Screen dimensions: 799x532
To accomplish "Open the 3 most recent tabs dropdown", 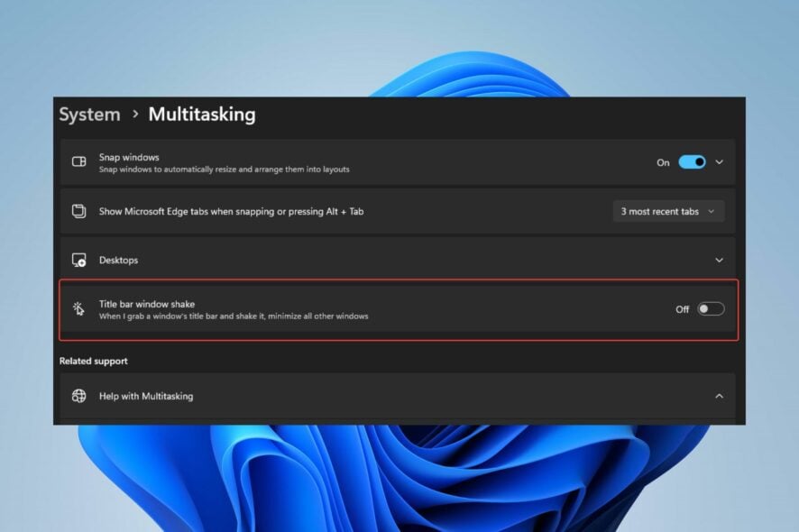I will [668, 211].
